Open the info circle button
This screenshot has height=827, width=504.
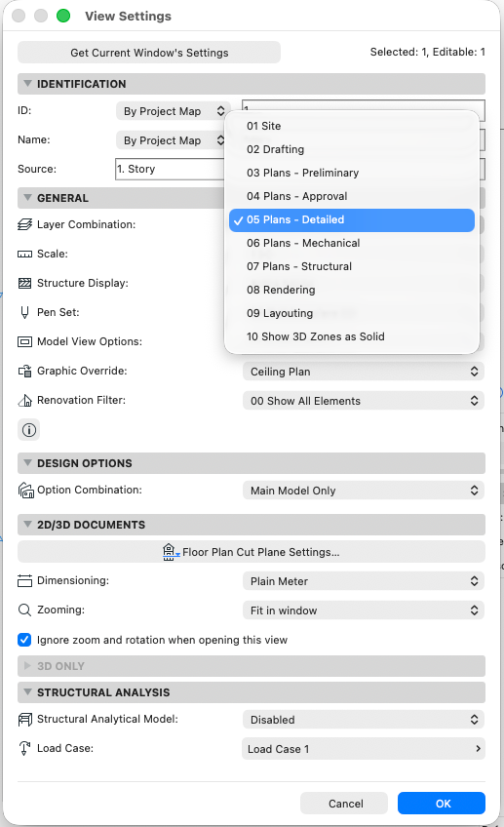(x=29, y=430)
